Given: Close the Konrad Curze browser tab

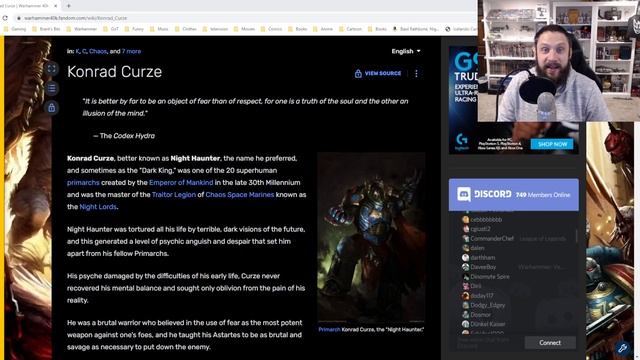Looking at the screenshot, I should (x=56, y=6).
